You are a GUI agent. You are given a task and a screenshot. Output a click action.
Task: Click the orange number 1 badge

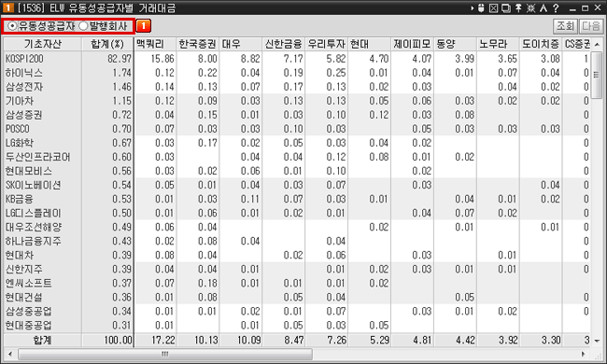click(x=143, y=26)
